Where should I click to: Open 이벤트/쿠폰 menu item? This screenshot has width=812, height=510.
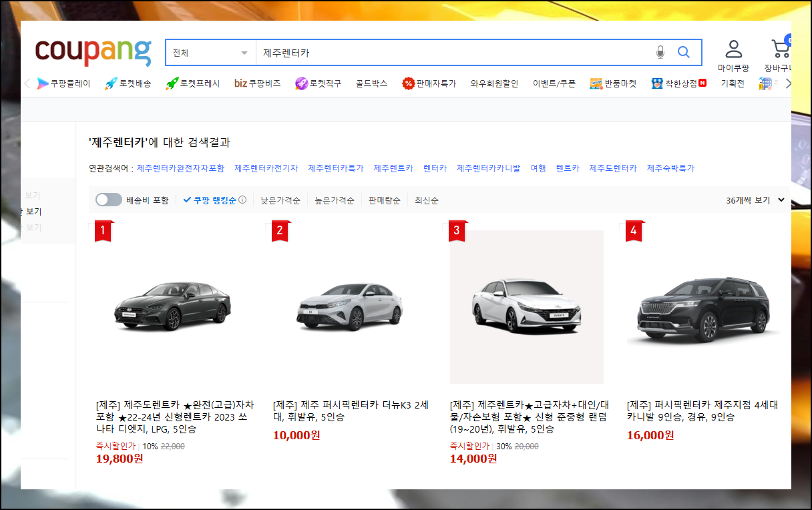click(554, 83)
